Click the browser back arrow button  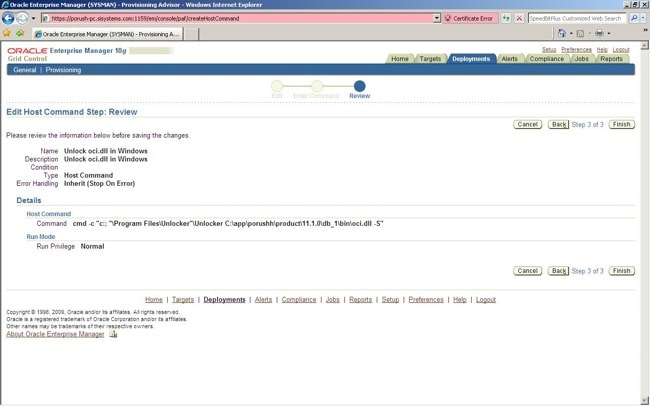[x=8, y=18]
